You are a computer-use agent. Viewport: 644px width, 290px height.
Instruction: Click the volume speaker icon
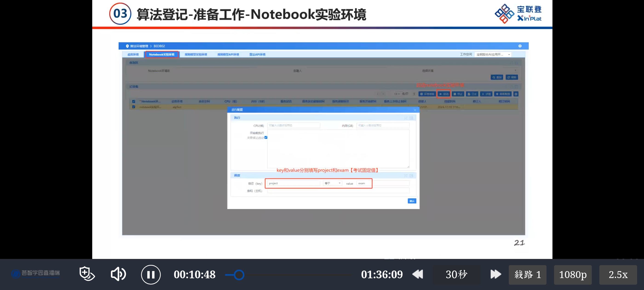tap(118, 274)
